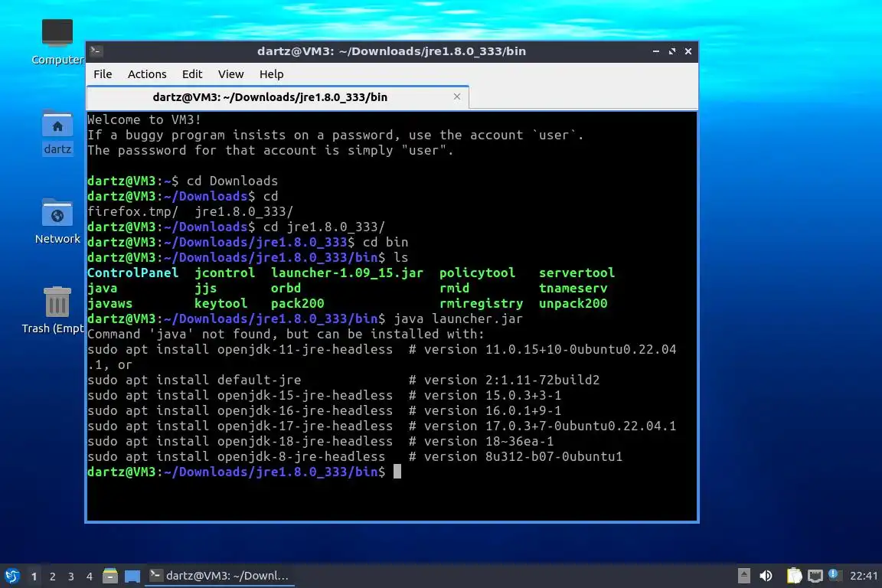The image size is (882, 588).
Task: Launch the file manager from the taskbar
Action: coord(110,576)
